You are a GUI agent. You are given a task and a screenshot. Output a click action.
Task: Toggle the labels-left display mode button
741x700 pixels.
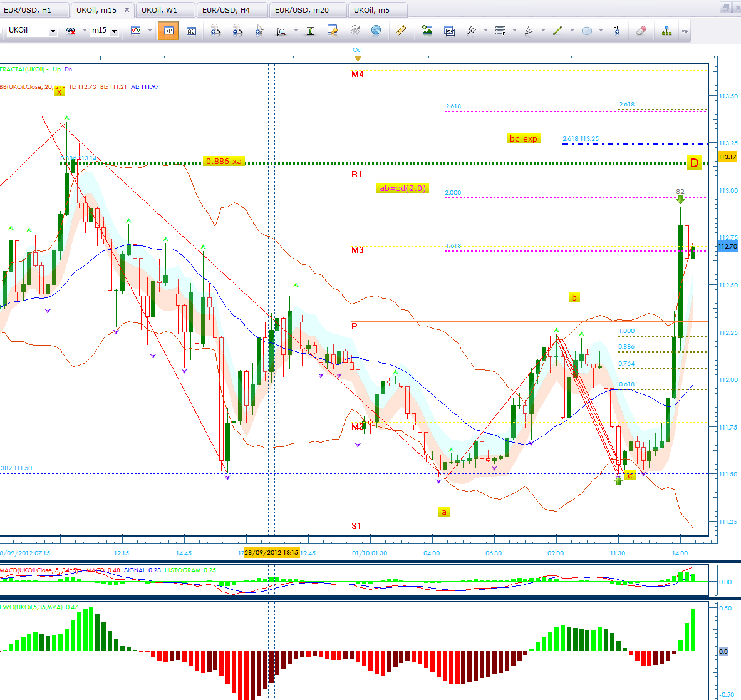coord(191,31)
